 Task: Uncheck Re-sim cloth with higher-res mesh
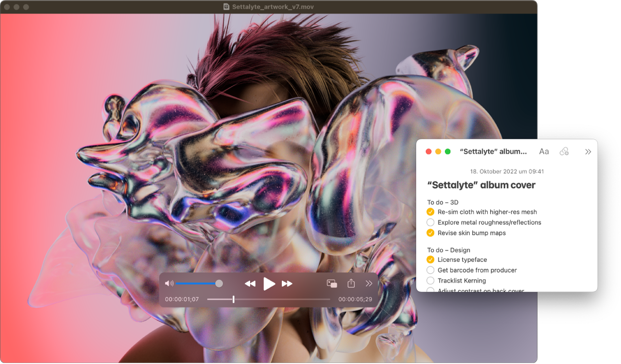pyautogui.click(x=430, y=212)
